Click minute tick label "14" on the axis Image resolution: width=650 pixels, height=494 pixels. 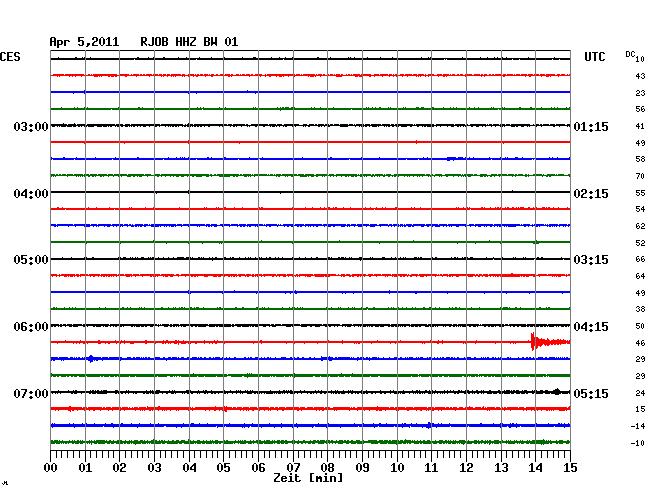[x=536, y=467]
